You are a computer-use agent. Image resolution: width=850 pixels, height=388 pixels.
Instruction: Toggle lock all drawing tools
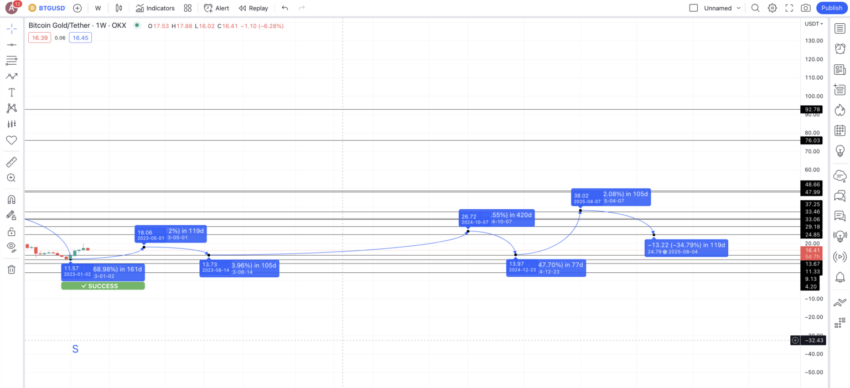[11, 232]
